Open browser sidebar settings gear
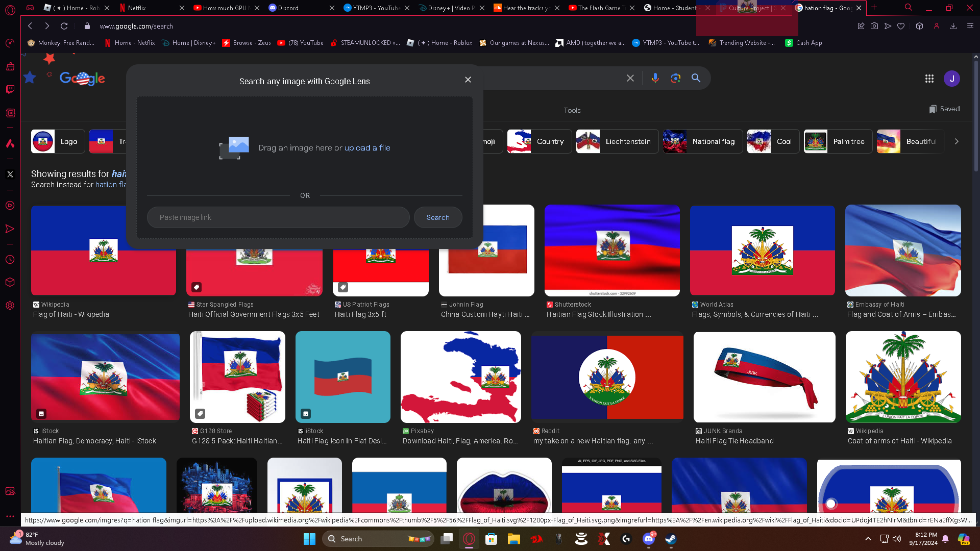The width and height of the screenshot is (980, 551). (10, 306)
